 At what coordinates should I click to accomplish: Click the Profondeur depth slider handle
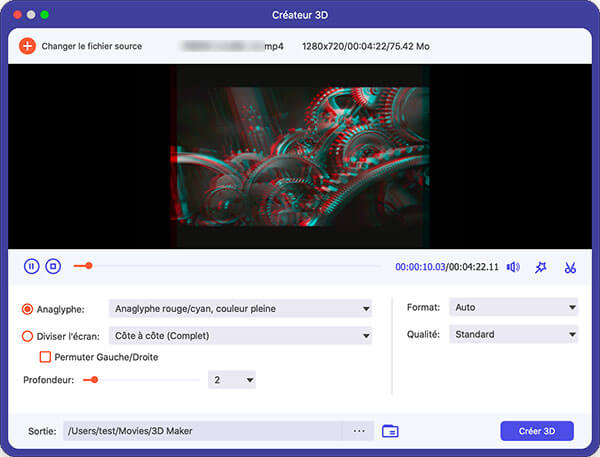click(94, 380)
